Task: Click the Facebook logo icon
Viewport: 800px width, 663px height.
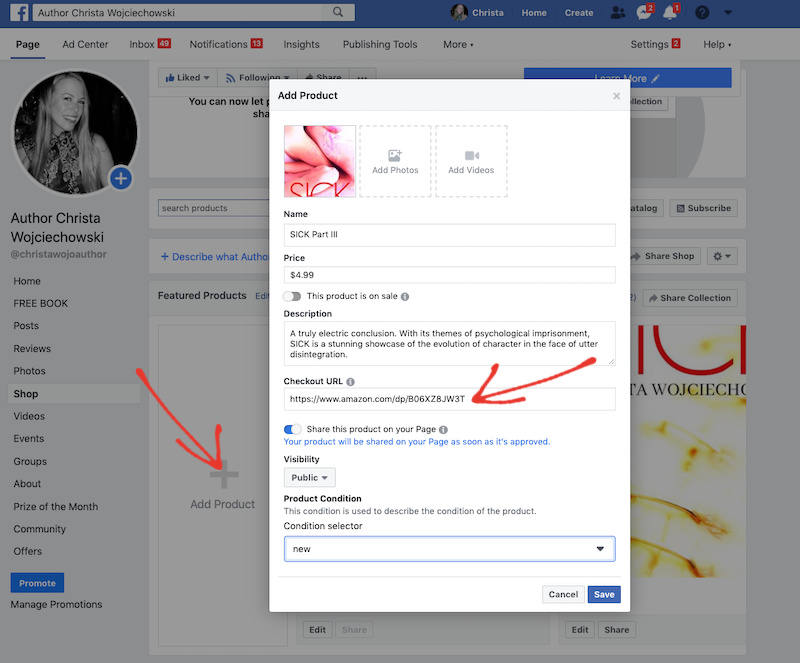Action: point(18,13)
